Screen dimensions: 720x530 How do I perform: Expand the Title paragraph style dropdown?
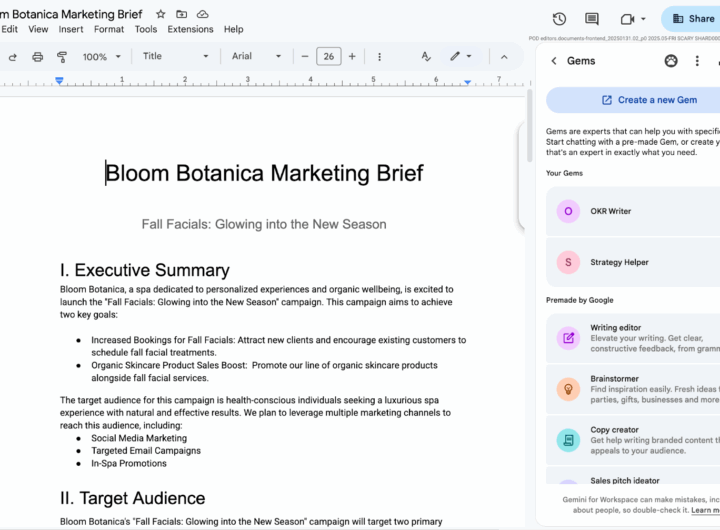[176, 57]
